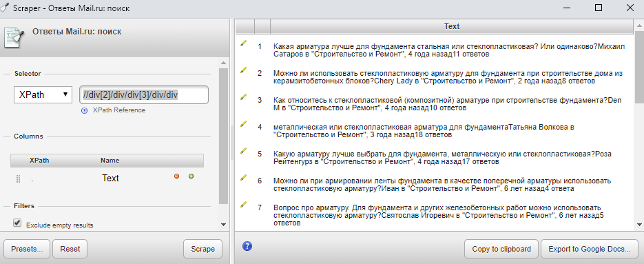Click the Text column header in results
The height and width of the screenshot is (264, 644).
pyautogui.click(x=452, y=26)
